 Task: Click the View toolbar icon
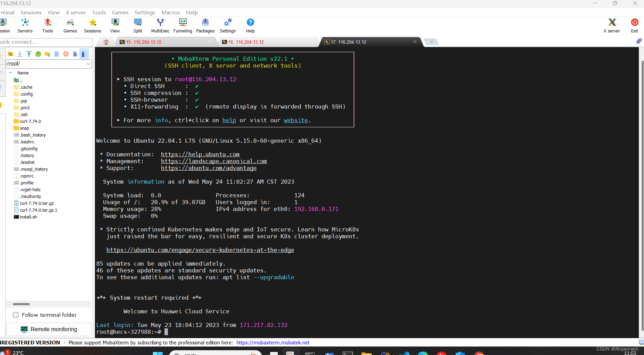pos(115,26)
